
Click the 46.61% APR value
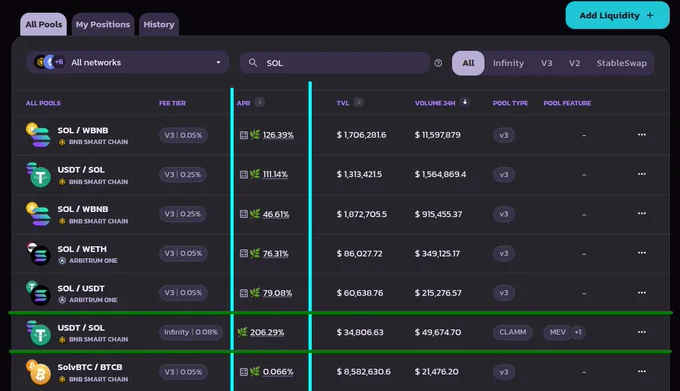pos(276,214)
